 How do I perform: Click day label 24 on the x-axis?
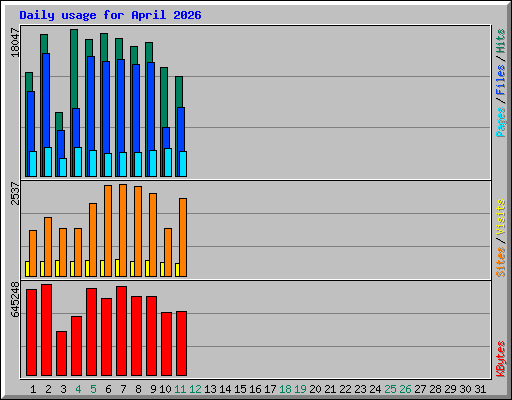[375, 389]
